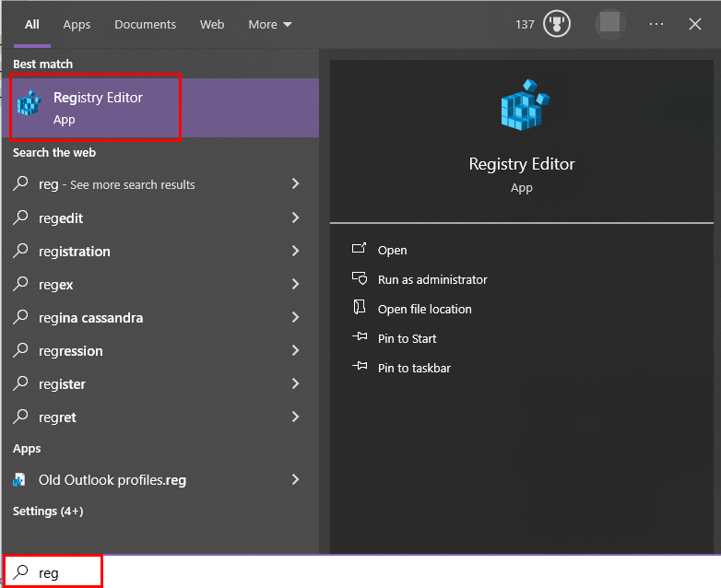Click the Microsoft Rewards medal icon

point(556,24)
